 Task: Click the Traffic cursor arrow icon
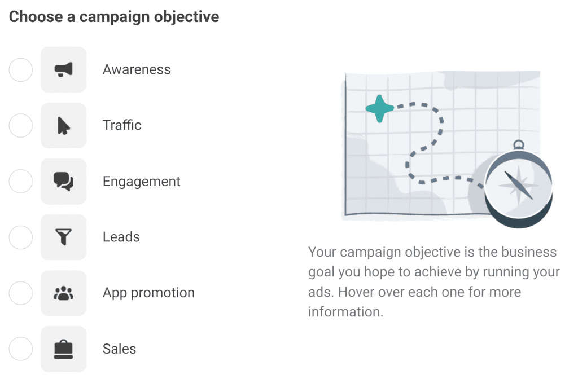[63, 126]
